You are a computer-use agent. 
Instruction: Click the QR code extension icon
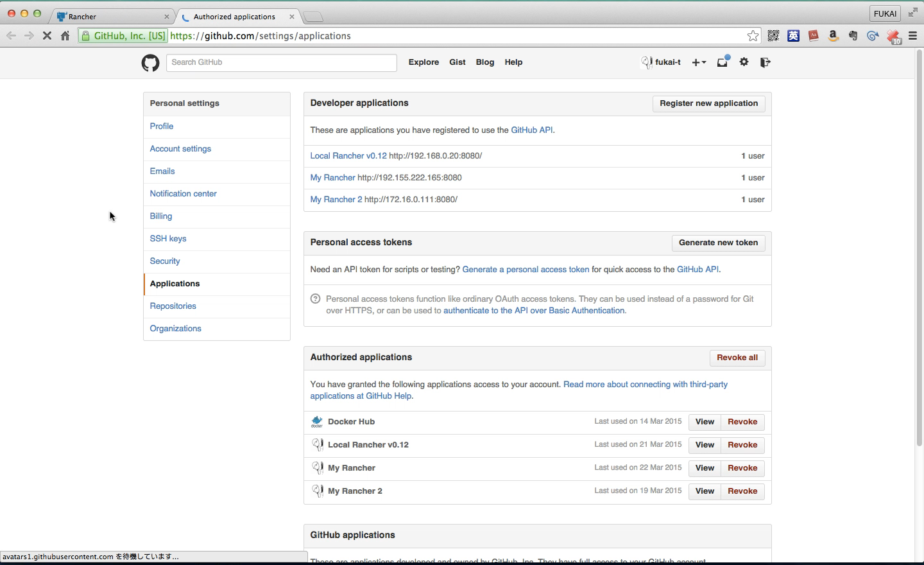click(x=774, y=36)
